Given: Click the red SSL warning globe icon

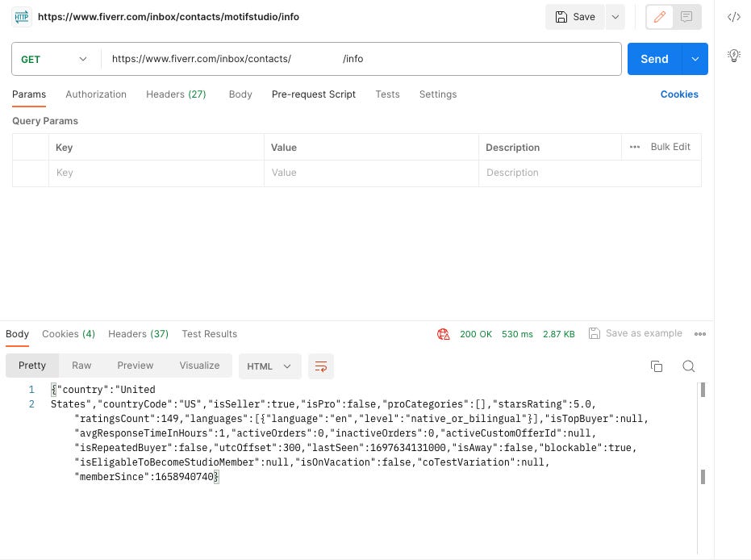Looking at the screenshot, I should click(x=443, y=333).
